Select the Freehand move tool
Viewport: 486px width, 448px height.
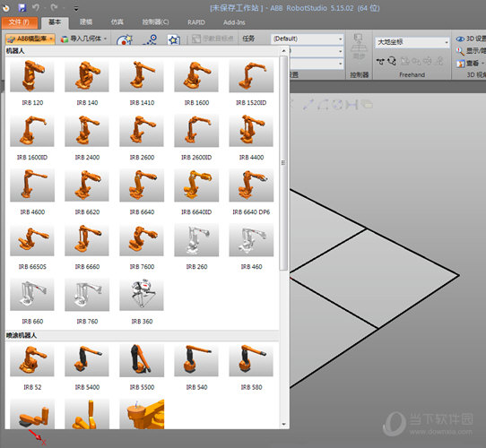click(x=380, y=61)
